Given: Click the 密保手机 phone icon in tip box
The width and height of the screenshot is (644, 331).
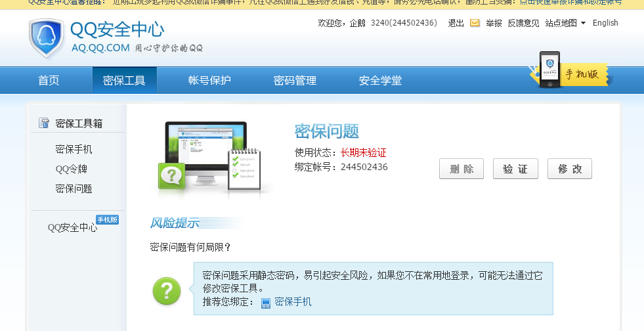Looking at the screenshot, I should 266,303.
